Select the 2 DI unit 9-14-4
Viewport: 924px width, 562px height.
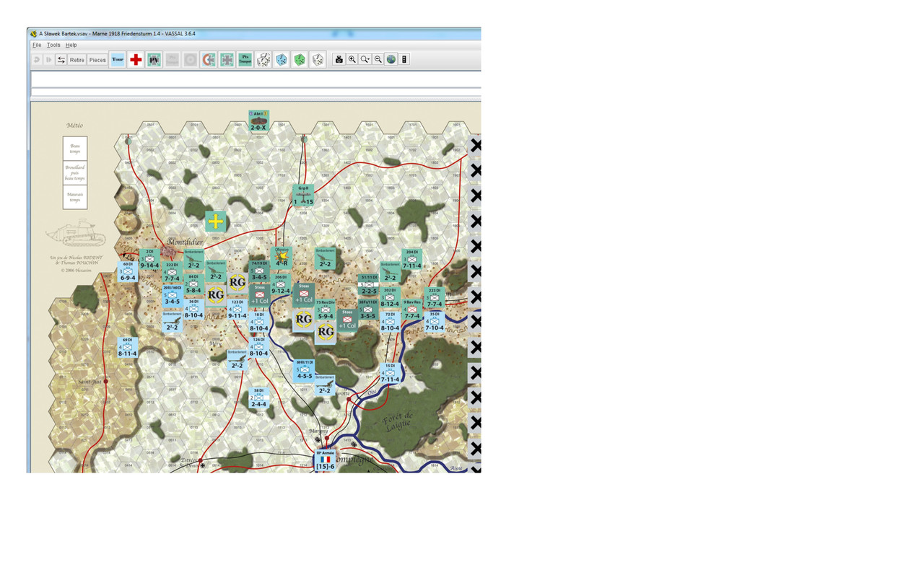[x=149, y=259]
